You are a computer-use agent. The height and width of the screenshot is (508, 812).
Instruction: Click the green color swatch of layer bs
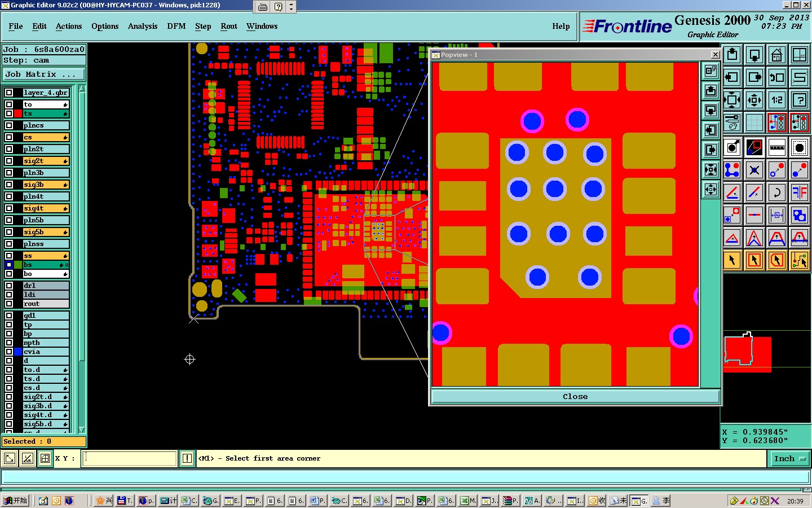pyautogui.click(x=17, y=265)
